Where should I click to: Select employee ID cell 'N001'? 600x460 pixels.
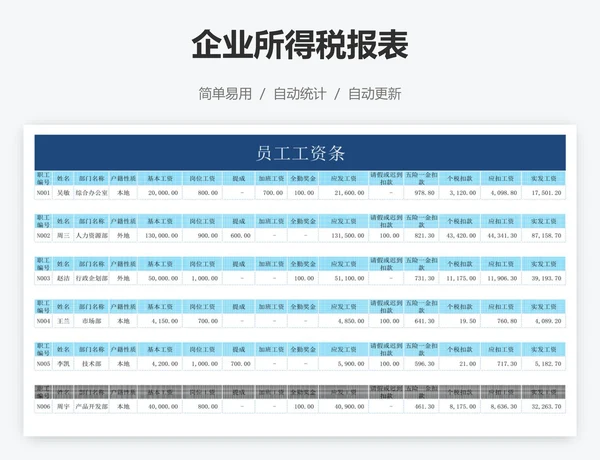43,193
